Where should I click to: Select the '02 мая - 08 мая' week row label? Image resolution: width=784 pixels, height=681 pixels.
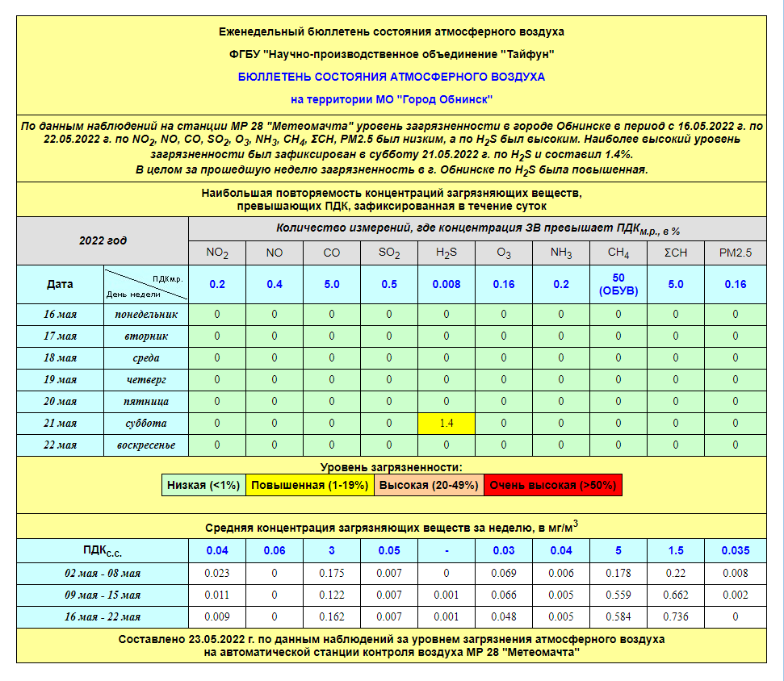(103, 574)
